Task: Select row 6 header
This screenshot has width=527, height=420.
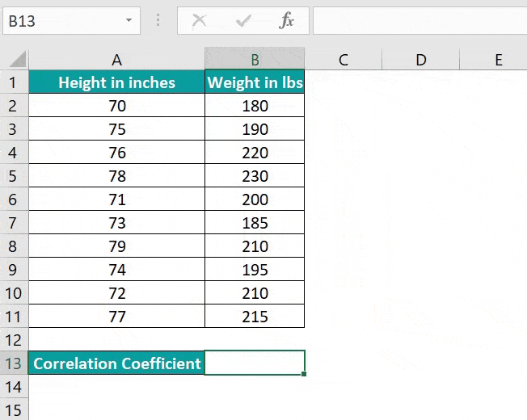Action: point(14,199)
